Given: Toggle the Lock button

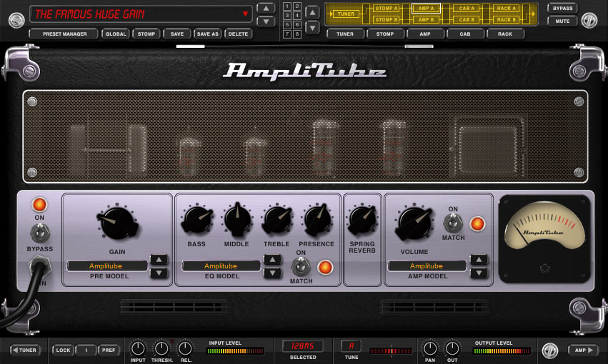Looking at the screenshot, I should (x=63, y=350).
